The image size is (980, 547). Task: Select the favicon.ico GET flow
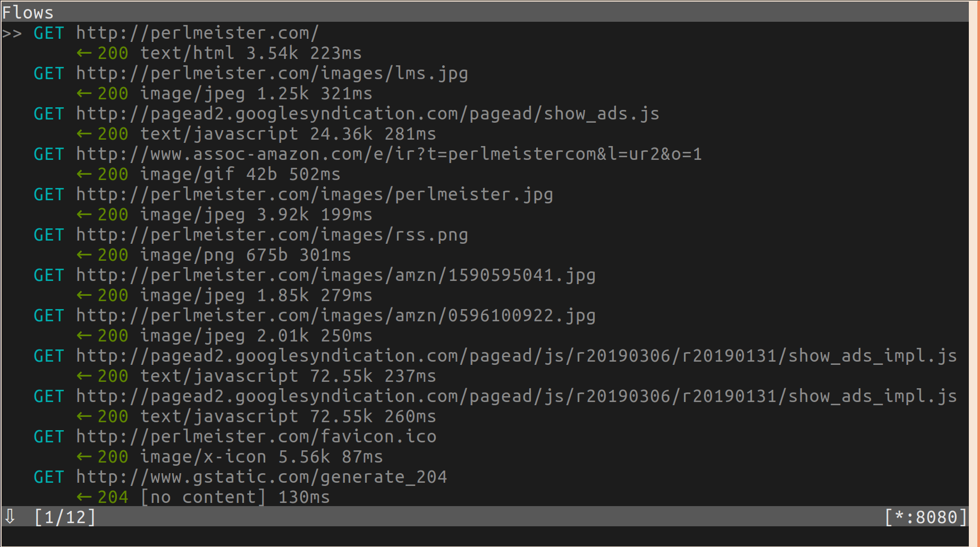tap(234, 437)
